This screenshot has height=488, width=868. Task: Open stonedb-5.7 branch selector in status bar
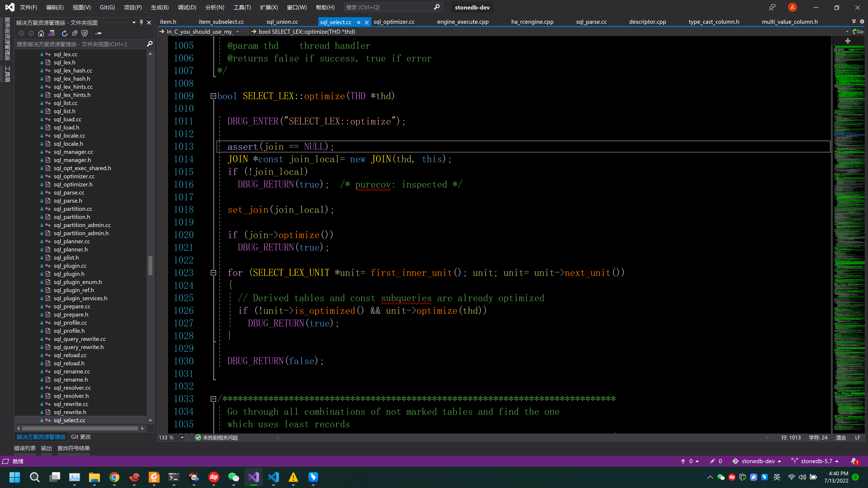point(815,461)
